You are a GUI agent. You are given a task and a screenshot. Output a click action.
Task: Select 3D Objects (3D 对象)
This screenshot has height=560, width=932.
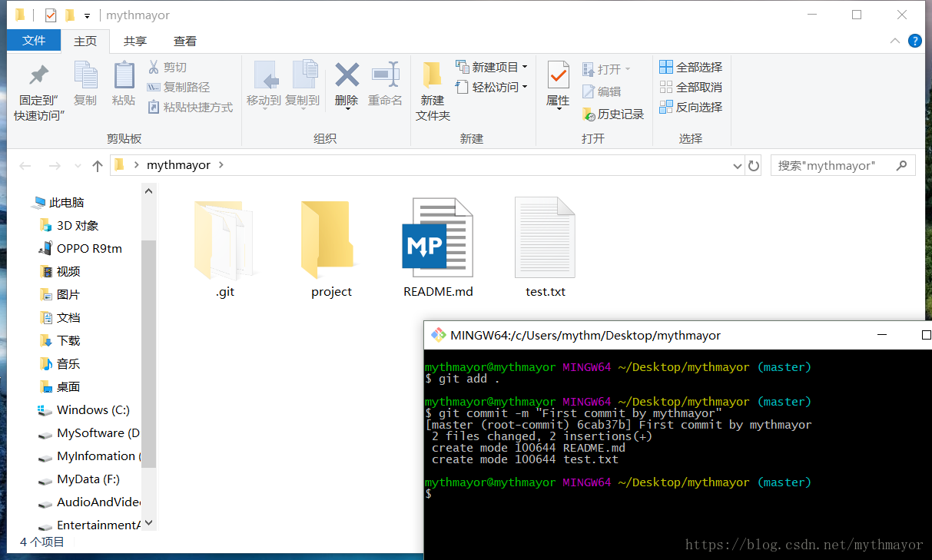pos(69,226)
